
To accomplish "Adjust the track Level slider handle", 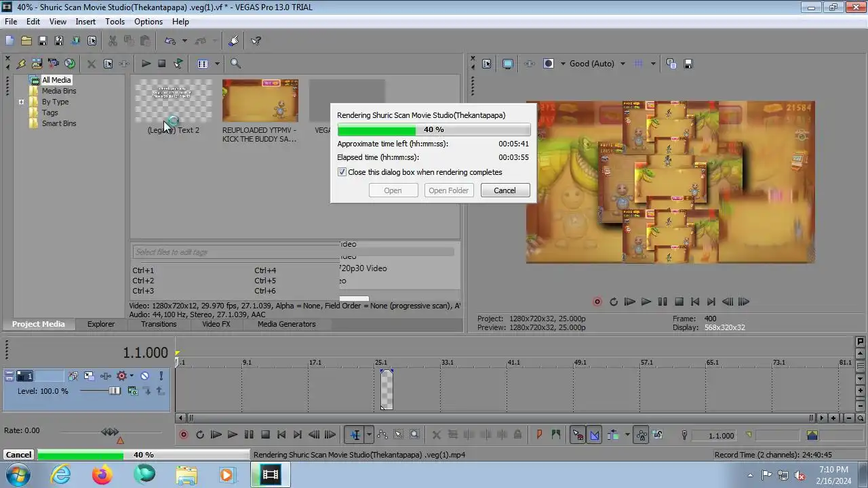I will point(115,391).
